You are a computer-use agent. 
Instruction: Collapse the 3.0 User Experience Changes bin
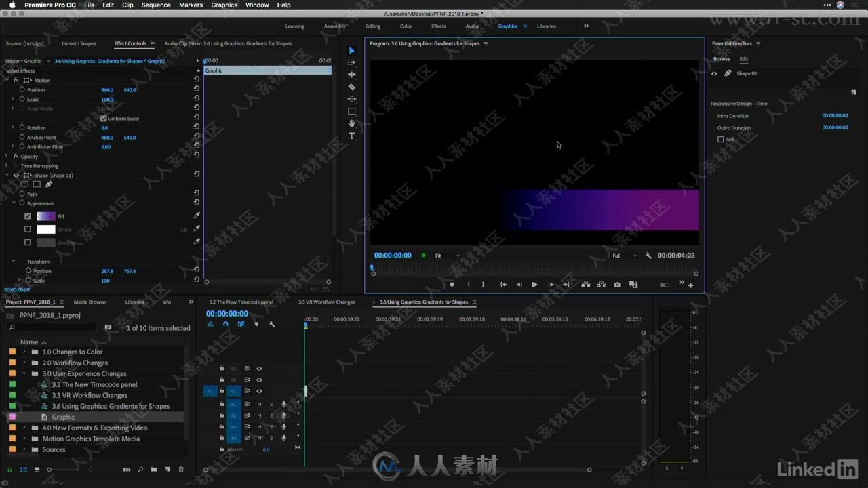coord(24,373)
